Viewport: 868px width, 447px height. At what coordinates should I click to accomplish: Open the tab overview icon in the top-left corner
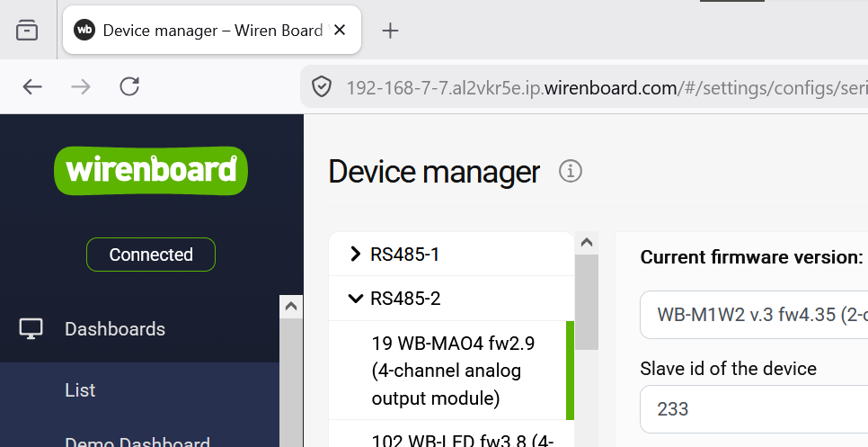(x=27, y=30)
